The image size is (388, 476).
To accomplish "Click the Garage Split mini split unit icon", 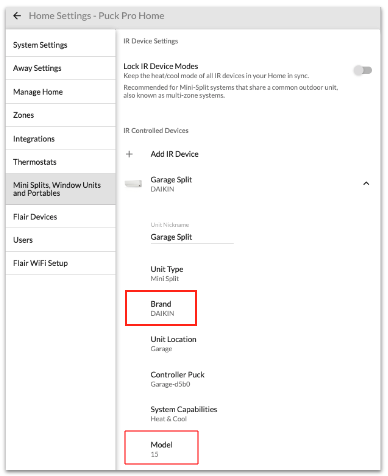I will click(x=133, y=183).
